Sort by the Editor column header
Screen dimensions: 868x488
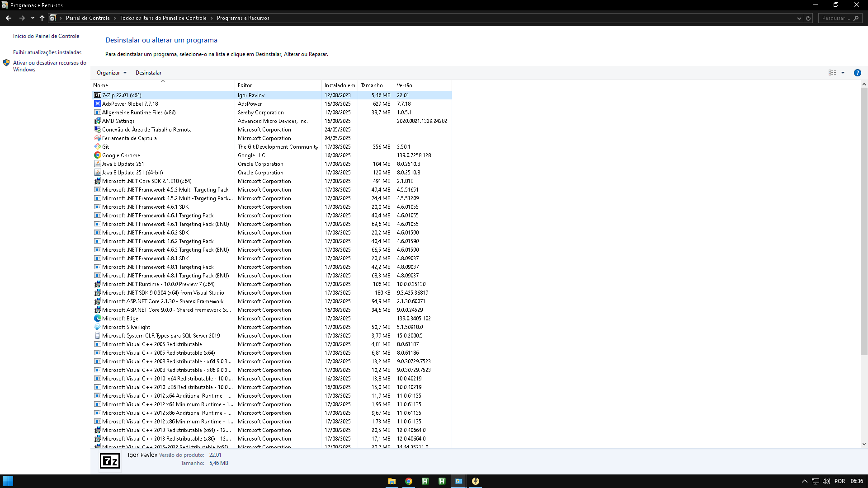pyautogui.click(x=278, y=85)
